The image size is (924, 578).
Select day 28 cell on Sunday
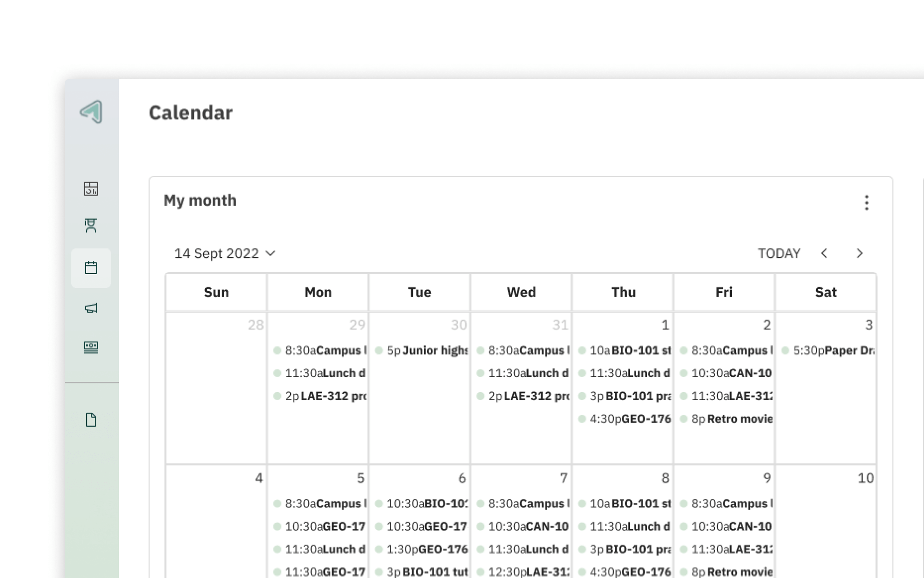[x=216, y=388]
